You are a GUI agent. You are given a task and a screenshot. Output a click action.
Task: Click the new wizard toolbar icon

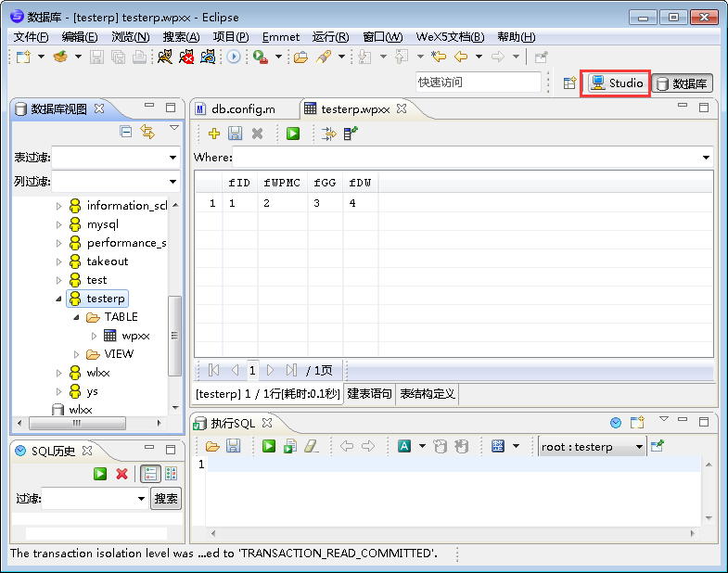[x=23, y=57]
